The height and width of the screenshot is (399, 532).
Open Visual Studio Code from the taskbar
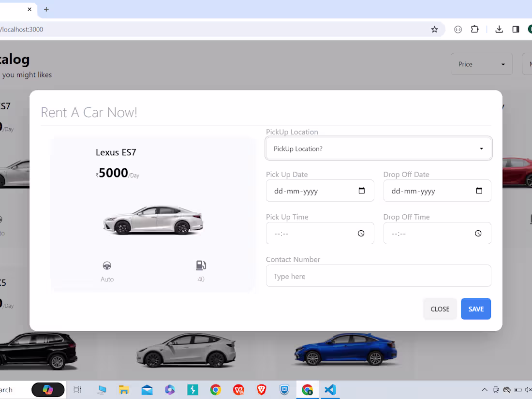pos(330,389)
